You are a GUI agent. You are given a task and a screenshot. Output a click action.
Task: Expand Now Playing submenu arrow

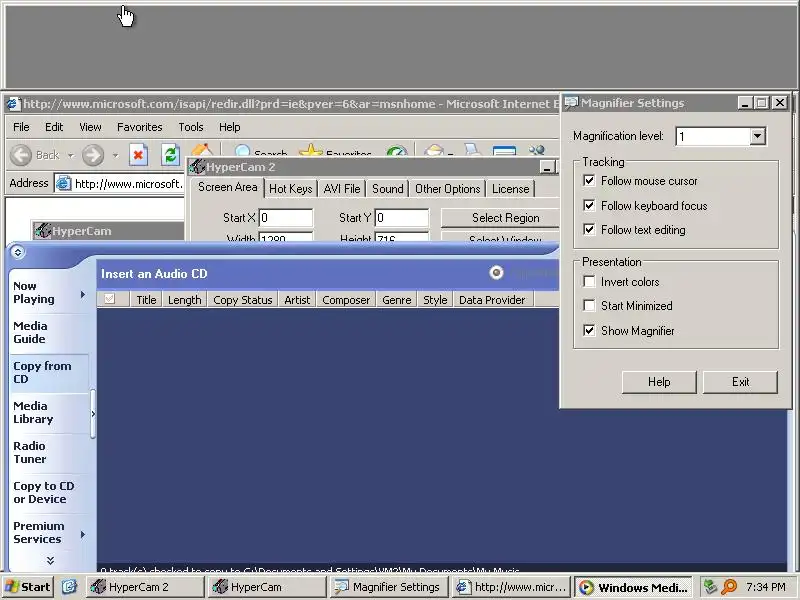[x=83, y=294]
